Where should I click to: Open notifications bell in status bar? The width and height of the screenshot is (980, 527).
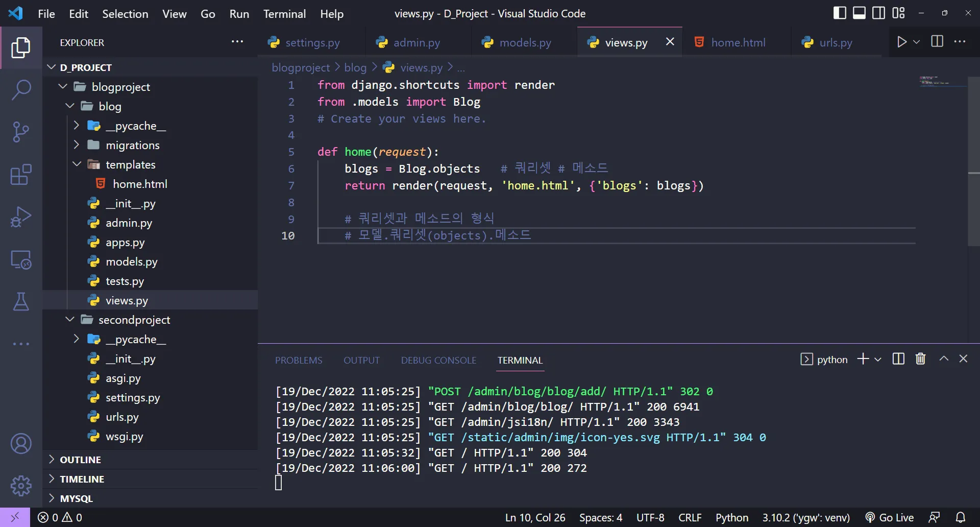coord(960,517)
